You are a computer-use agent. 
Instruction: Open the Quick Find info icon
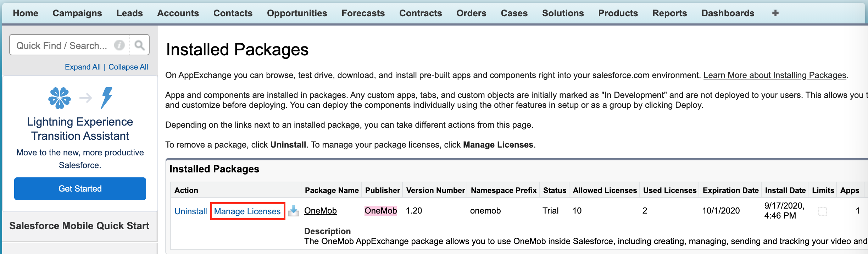(119, 45)
